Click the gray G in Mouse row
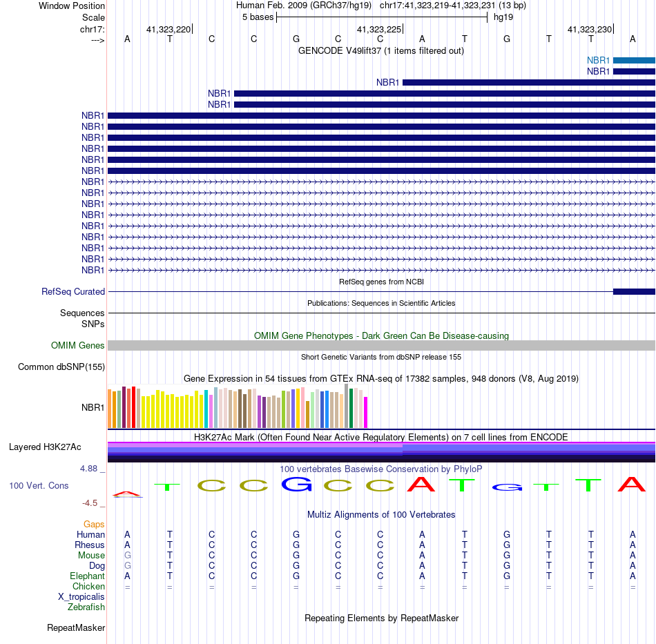Viewport: 656px width, 644px height. [x=128, y=556]
